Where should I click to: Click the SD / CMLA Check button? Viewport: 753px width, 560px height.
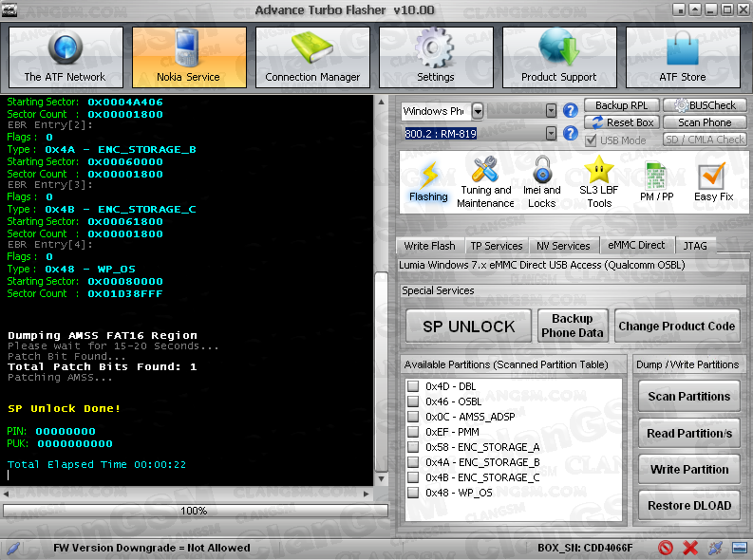coord(705,140)
